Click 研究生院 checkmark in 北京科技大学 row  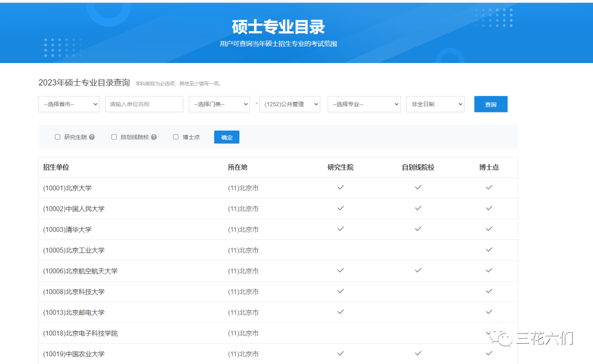[x=340, y=292]
